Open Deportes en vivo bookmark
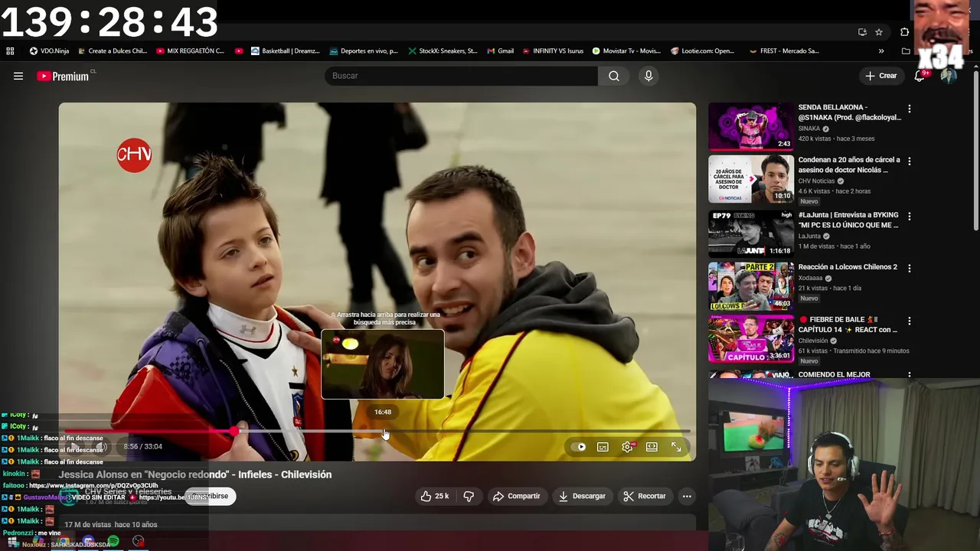The height and width of the screenshot is (551, 980). point(364,51)
